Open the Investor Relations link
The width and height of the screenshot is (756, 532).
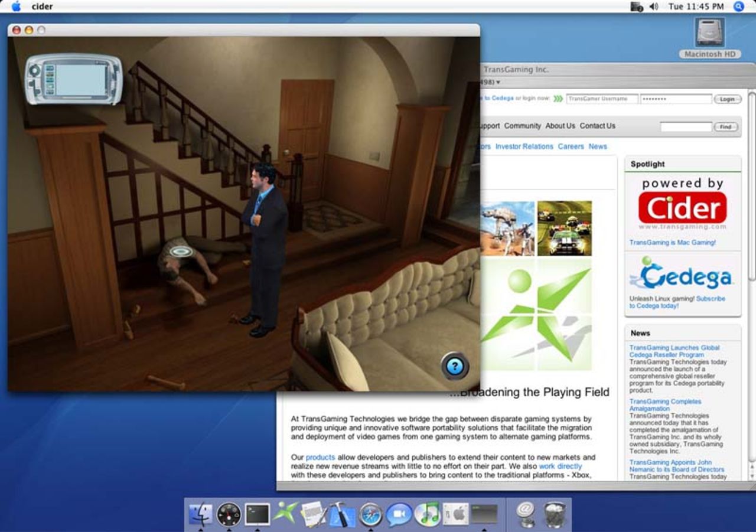coord(524,146)
